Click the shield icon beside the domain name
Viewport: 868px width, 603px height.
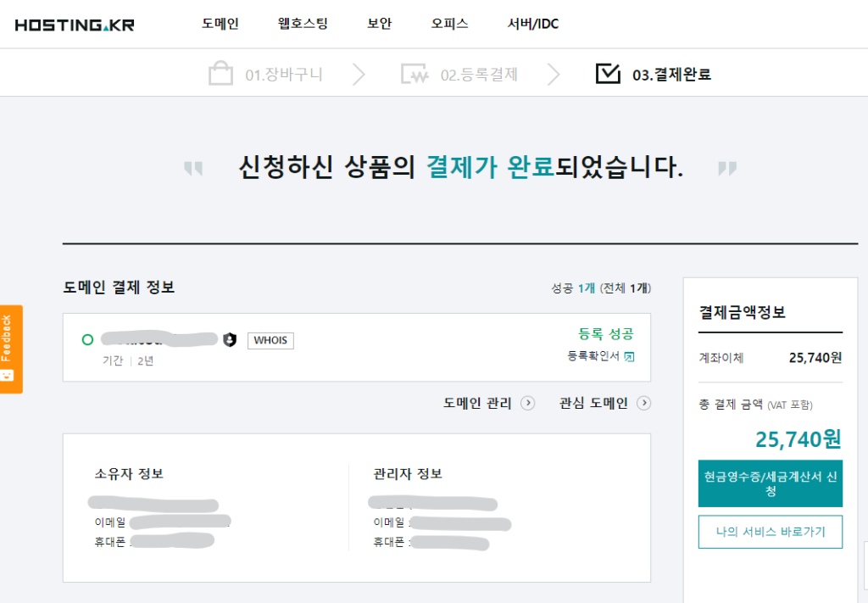click(x=230, y=340)
